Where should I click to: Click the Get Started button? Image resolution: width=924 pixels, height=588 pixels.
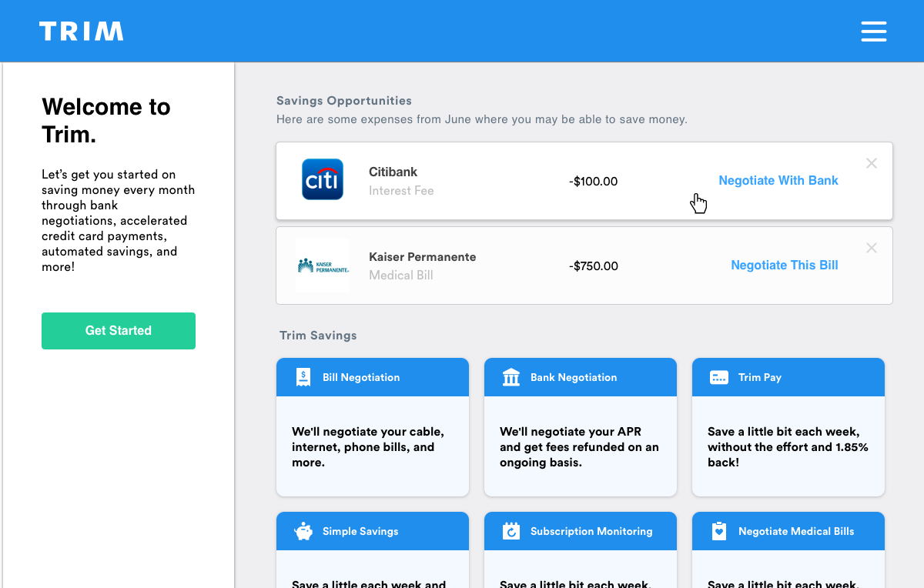tap(119, 331)
